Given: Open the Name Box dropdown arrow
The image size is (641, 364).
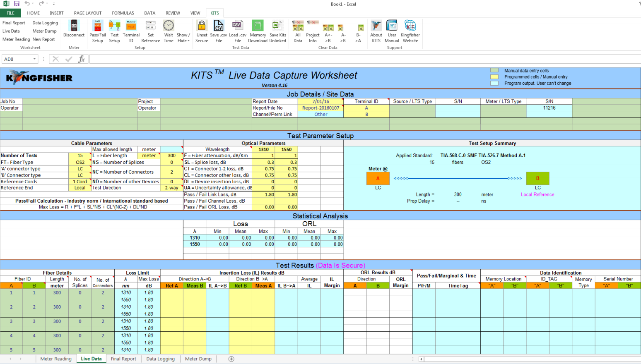Looking at the screenshot, I should (x=34, y=59).
